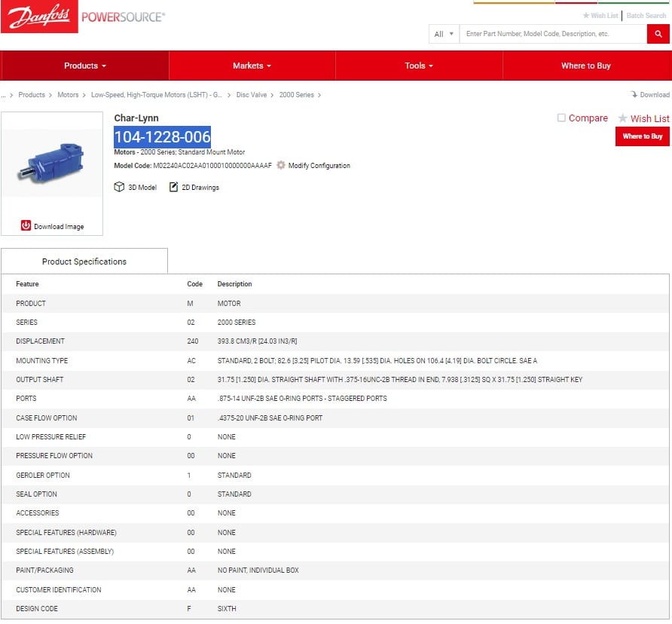The width and height of the screenshot is (672, 624).
Task: Click the MOUNTING TYPE row label
Action: pyautogui.click(x=42, y=361)
